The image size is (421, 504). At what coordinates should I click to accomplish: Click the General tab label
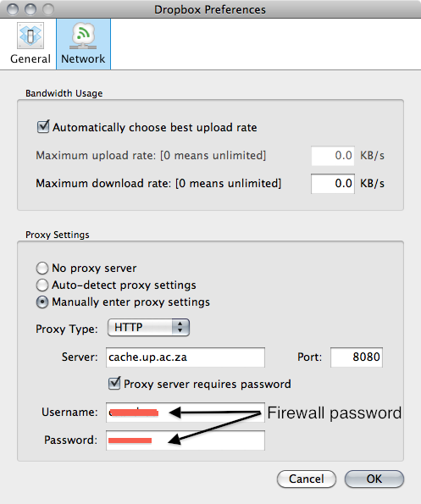coord(30,58)
